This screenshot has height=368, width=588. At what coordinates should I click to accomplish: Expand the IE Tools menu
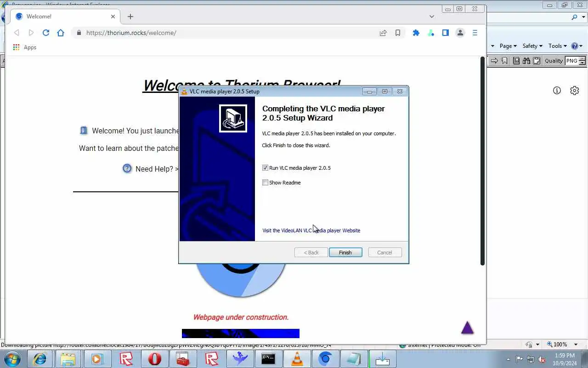(x=558, y=46)
